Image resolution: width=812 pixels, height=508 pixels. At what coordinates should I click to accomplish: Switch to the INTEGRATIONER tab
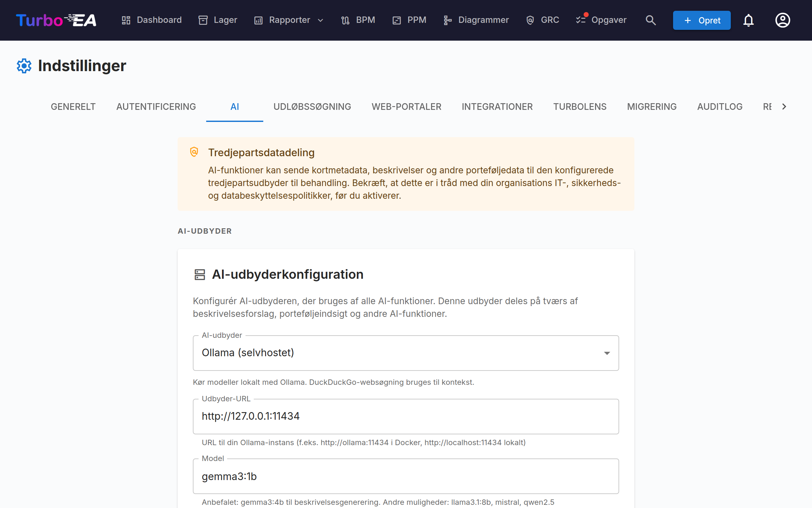coord(497,106)
